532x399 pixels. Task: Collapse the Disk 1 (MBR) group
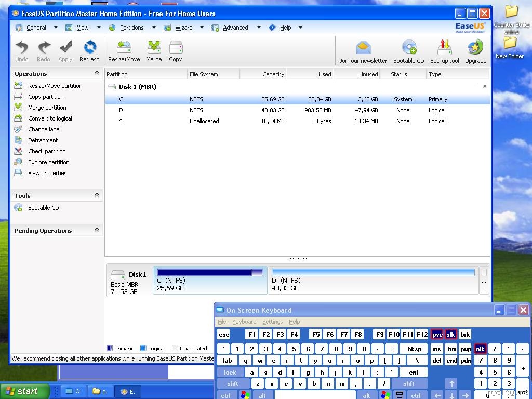click(x=485, y=87)
